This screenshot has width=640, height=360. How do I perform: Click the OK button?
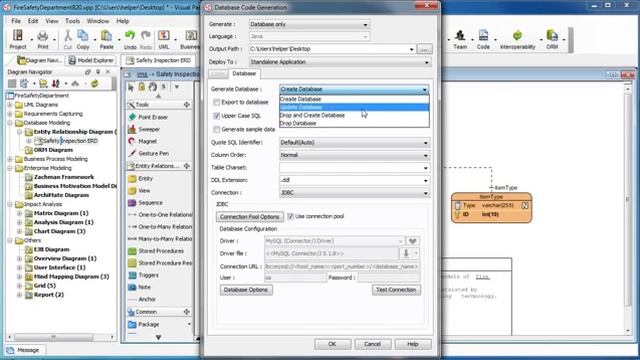pyautogui.click(x=332, y=344)
